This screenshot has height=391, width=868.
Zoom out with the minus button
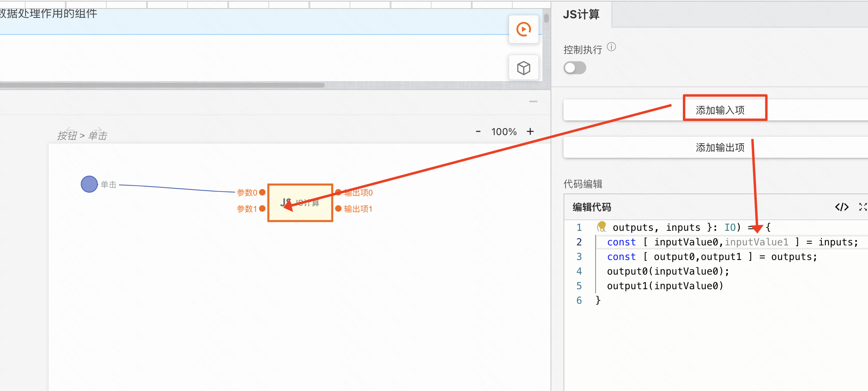point(478,131)
